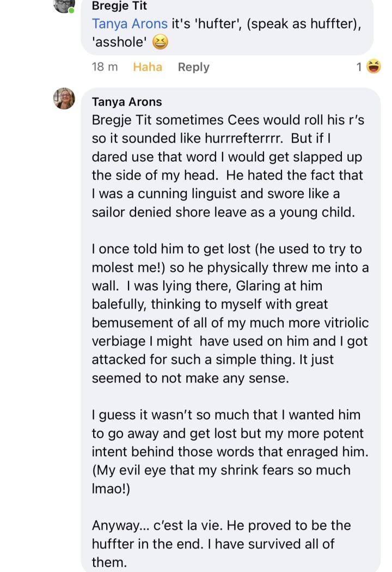Click the '(My evil eye' sentence
This screenshot has width=392, height=572.
tap(221, 470)
